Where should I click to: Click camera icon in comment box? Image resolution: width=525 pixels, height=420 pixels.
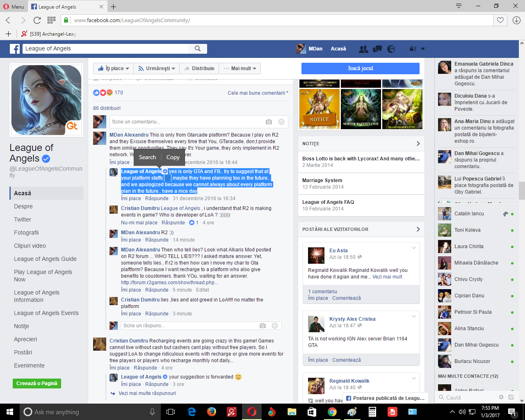pyautogui.click(x=269, y=122)
